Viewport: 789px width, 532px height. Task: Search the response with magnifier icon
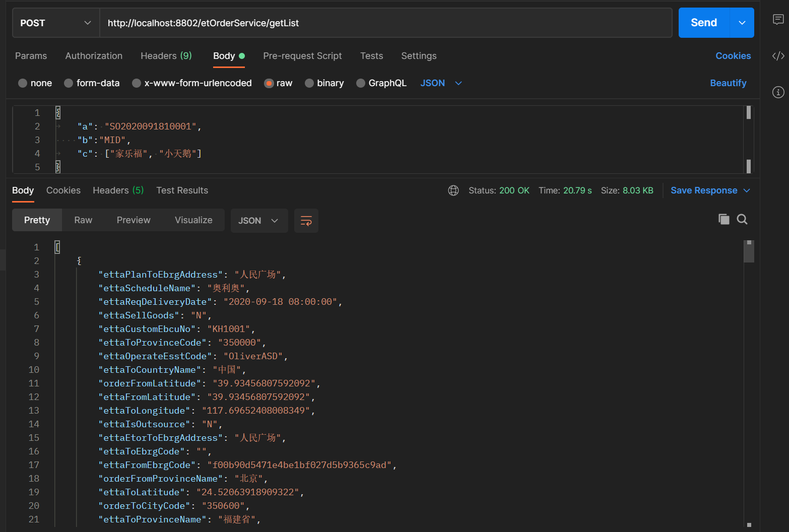pyautogui.click(x=742, y=219)
